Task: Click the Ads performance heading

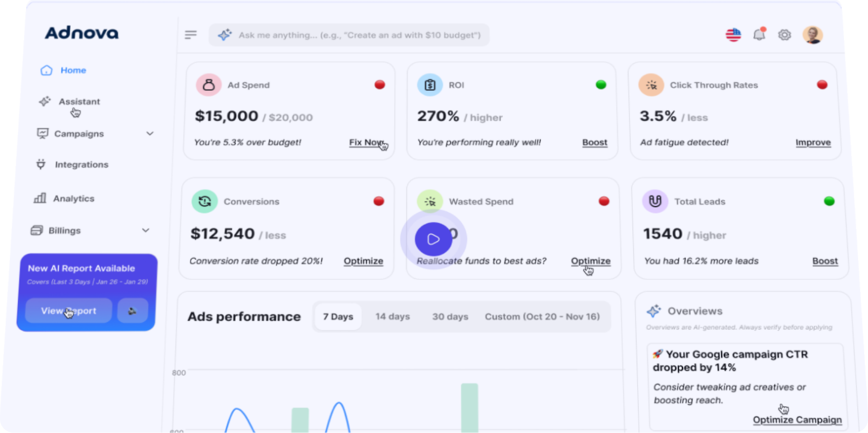Action: tap(244, 317)
